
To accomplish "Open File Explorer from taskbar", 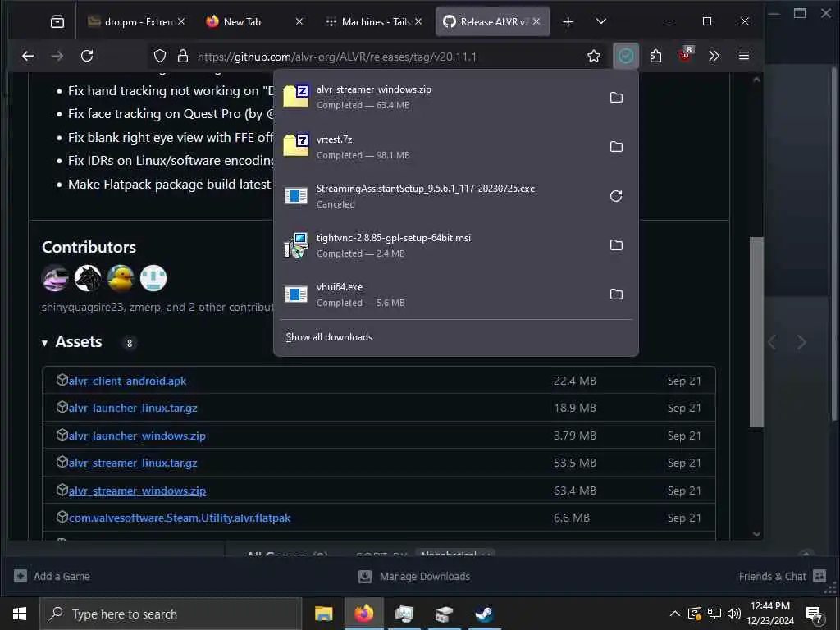I will click(323, 614).
